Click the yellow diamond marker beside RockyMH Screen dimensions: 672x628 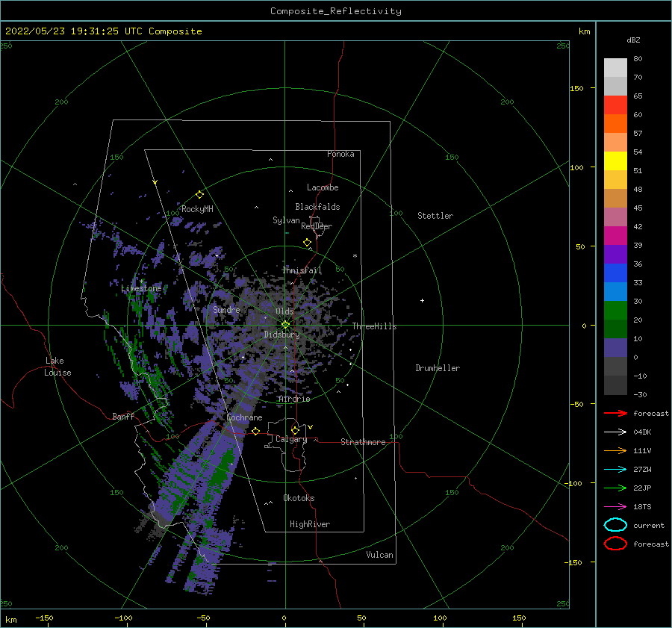click(x=199, y=195)
